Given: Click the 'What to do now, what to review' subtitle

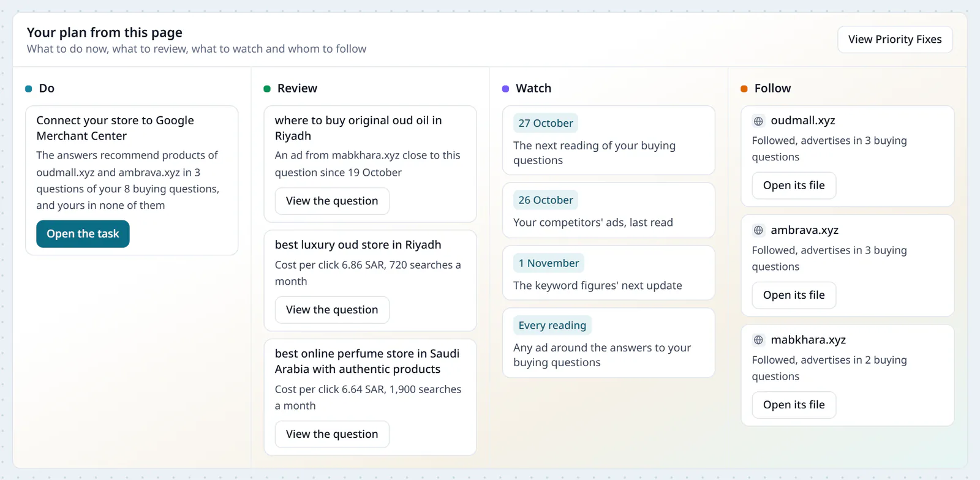Looking at the screenshot, I should pyautogui.click(x=197, y=49).
